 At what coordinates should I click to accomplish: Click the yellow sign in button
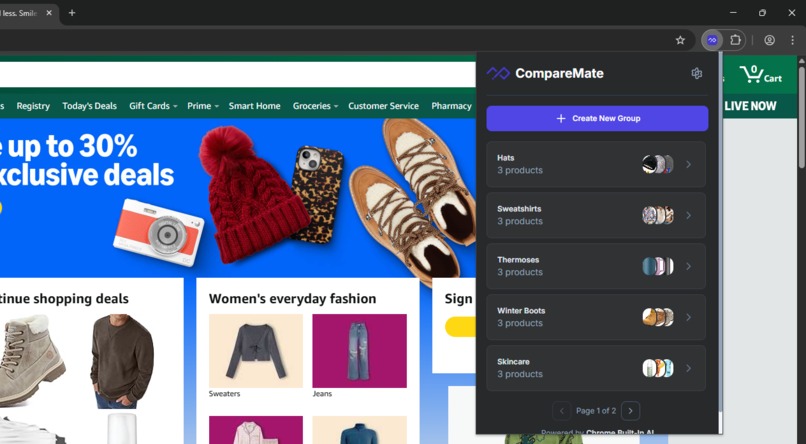click(461, 327)
